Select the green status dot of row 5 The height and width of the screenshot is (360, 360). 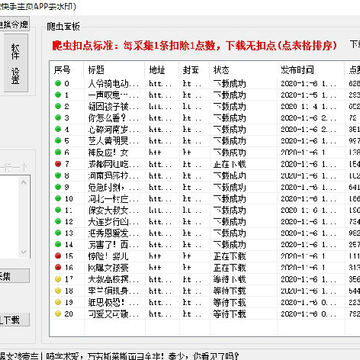pos(58,141)
